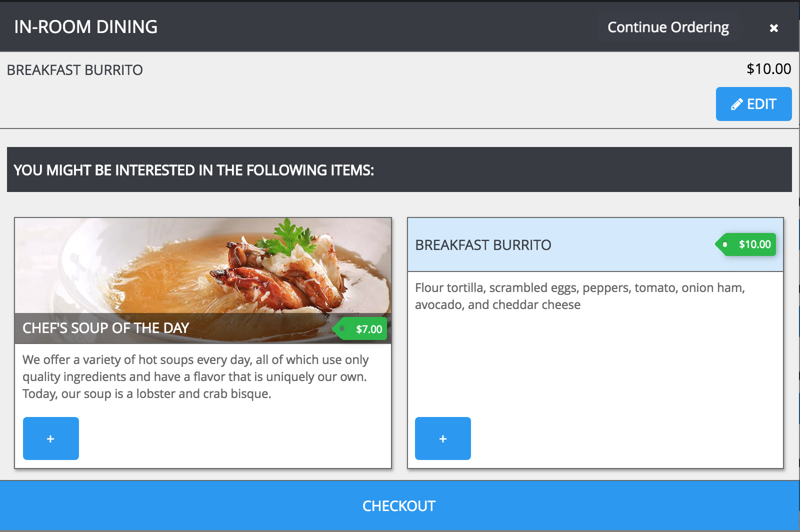Select the Chef's Soup of the Day title
Viewport: 800px width, 532px height.
tap(106, 328)
